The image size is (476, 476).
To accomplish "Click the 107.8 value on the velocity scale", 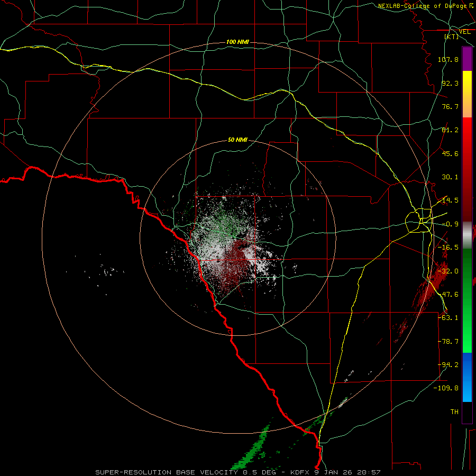I will pyautogui.click(x=448, y=59).
